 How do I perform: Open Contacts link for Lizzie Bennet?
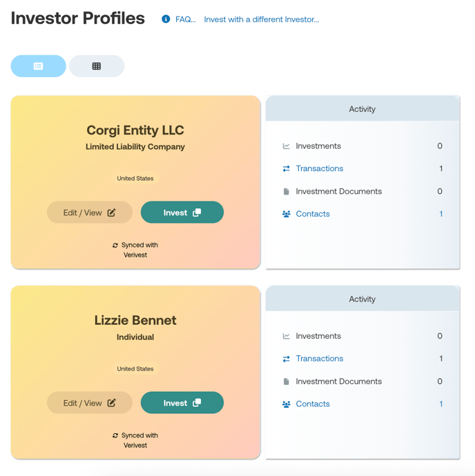(x=313, y=404)
